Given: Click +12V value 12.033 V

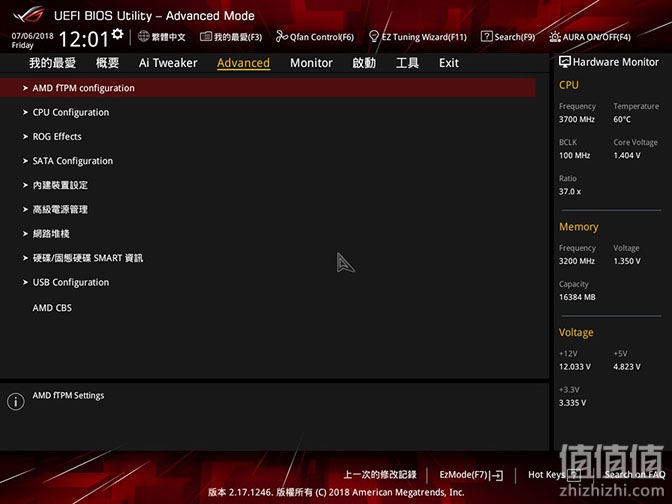Looking at the screenshot, I should (x=575, y=367).
